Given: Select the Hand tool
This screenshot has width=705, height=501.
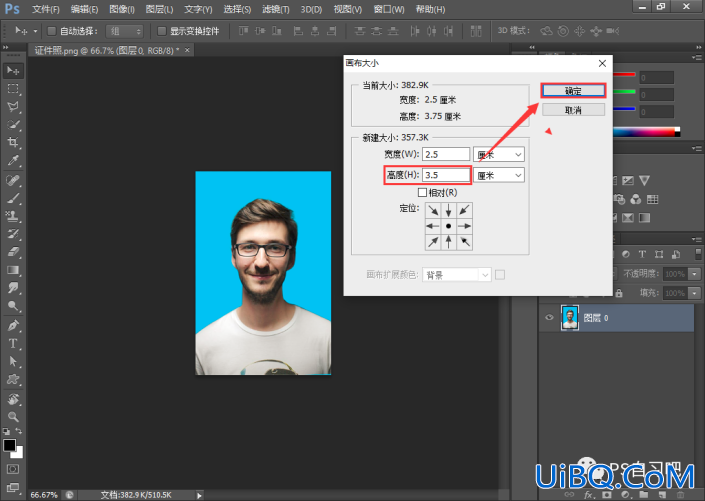Looking at the screenshot, I should 13,399.
